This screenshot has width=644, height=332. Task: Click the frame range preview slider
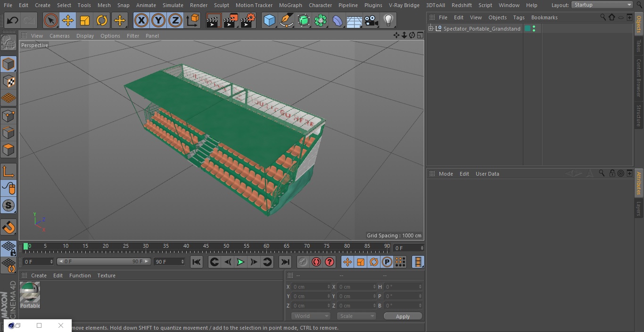coord(103,261)
